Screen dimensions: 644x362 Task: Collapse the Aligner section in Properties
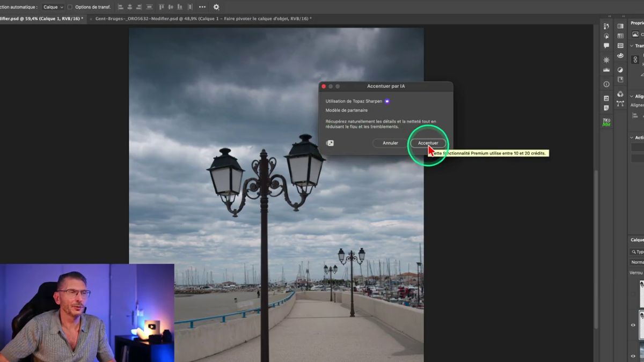click(632, 97)
